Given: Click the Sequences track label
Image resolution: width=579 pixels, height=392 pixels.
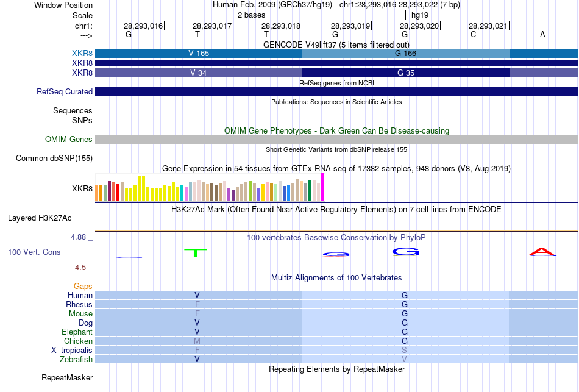Looking at the screenshot, I should click(x=73, y=110).
